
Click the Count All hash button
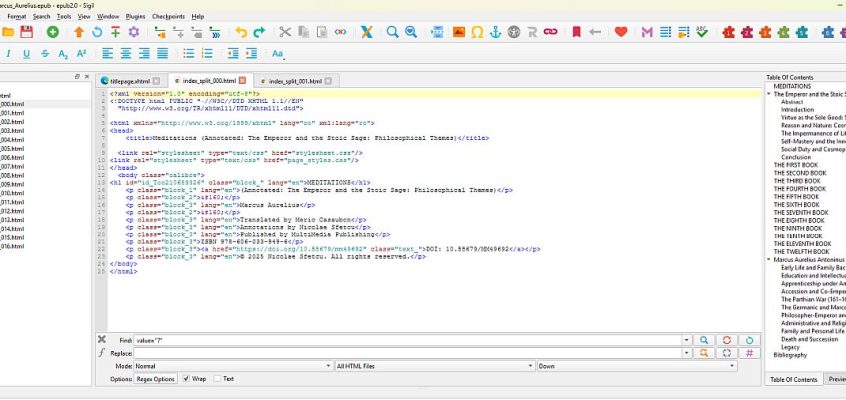coord(749,353)
